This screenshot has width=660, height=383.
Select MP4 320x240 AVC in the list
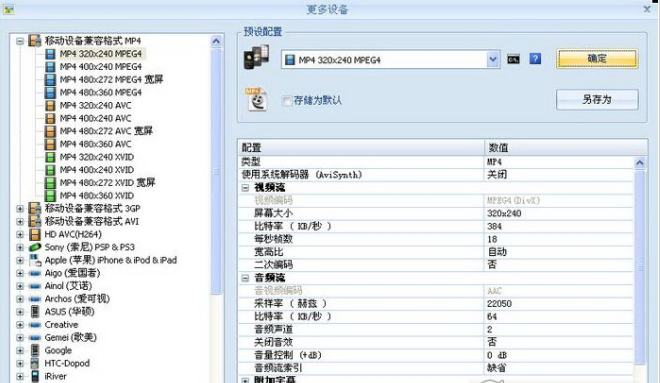click(x=95, y=105)
